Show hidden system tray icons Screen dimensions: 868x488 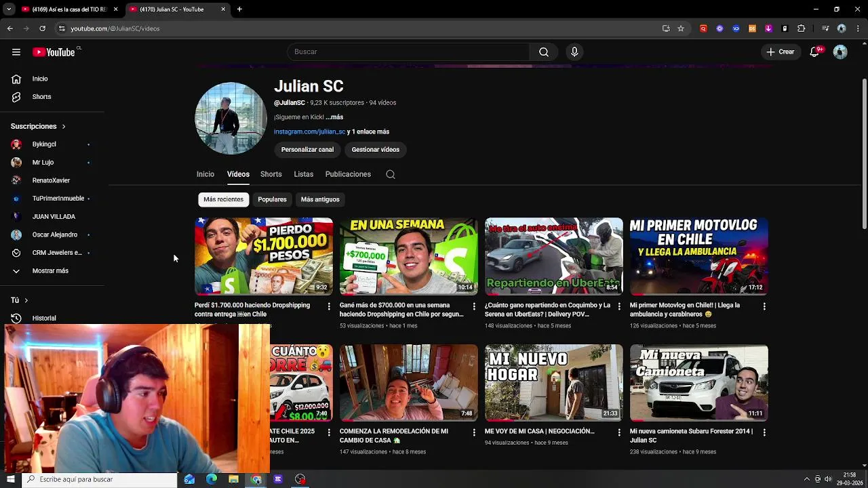[x=806, y=479]
